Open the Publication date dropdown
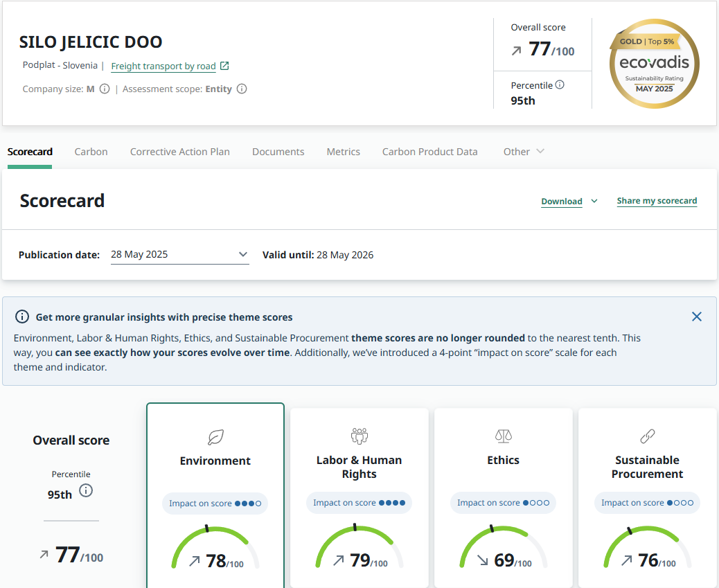The width and height of the screenshot is (719, 588). click(180, 255)
